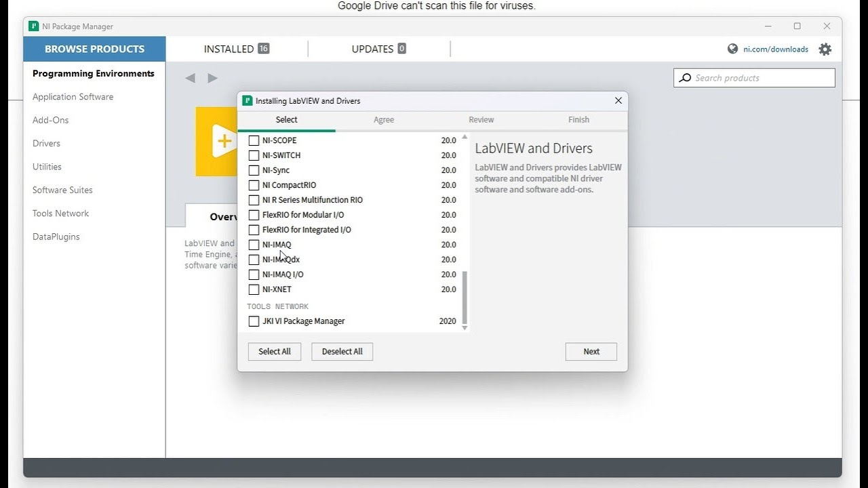Tick the NI CompactRIO checkbox
This screenshot has width=868, height=488.
(254, 185)
